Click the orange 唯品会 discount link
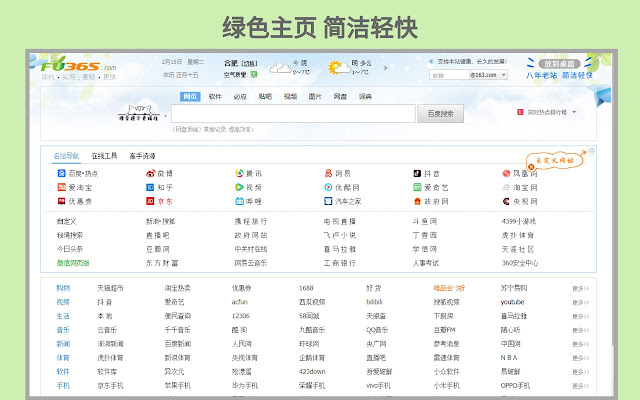This screenshot has width=640, height=400. point(449,288)
